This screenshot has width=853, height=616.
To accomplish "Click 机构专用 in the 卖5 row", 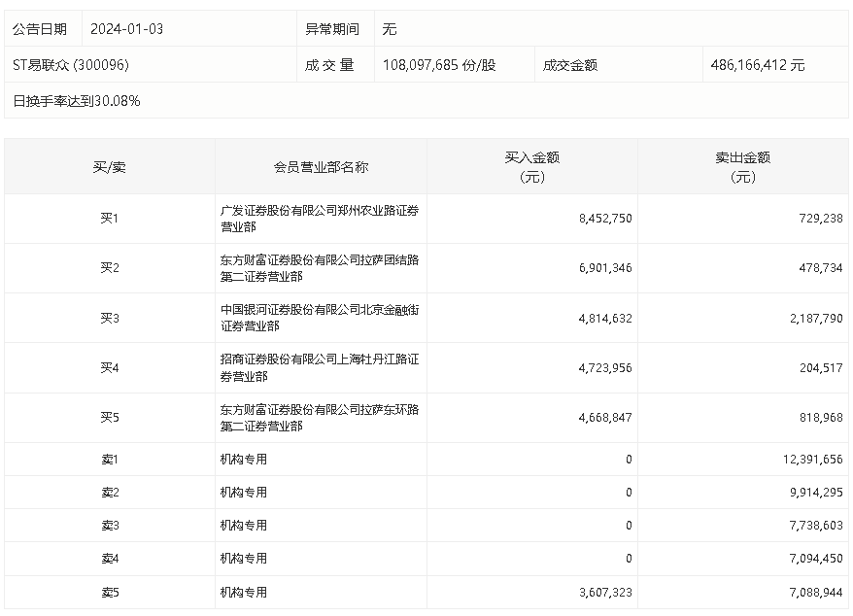I will point(244,592).
